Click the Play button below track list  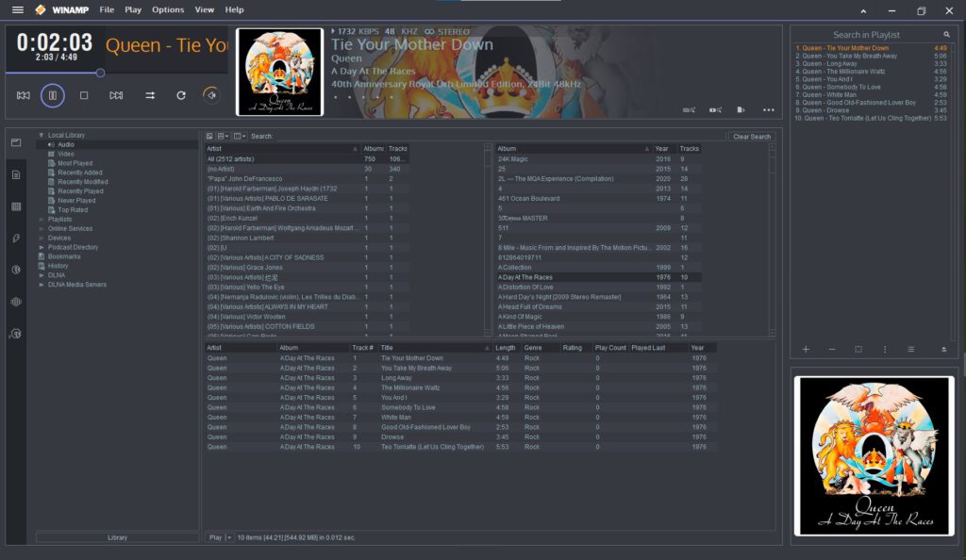pyautogui.click(x=215, y=537)
